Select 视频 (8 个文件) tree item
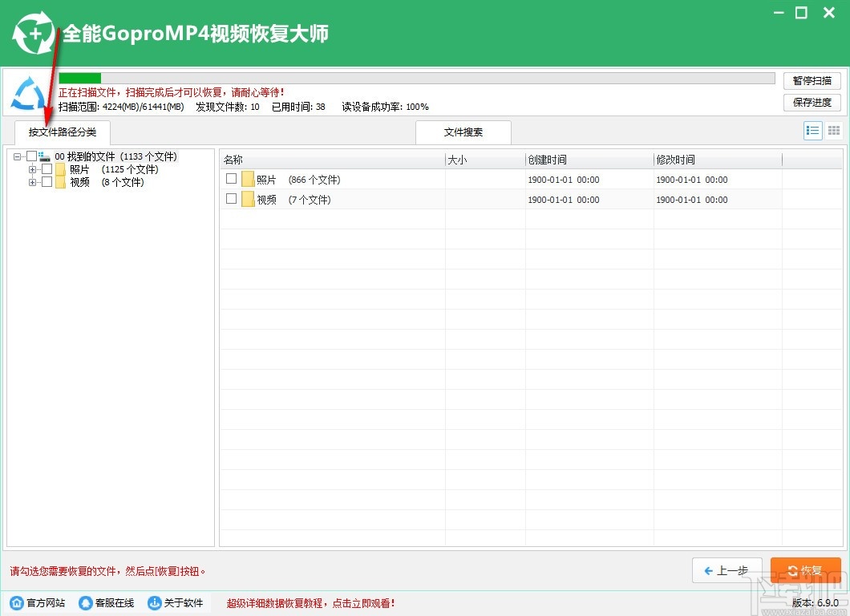 click(x=107, y=182)
